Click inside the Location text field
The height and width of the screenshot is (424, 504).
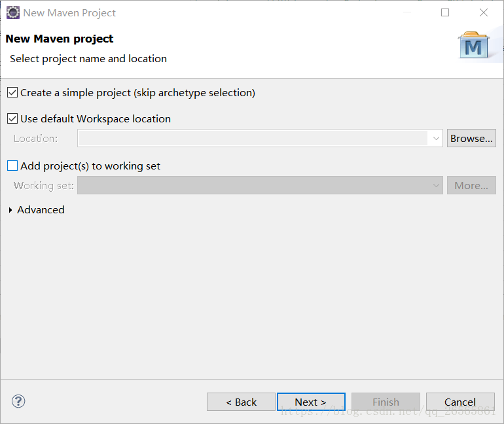point(253,139)
